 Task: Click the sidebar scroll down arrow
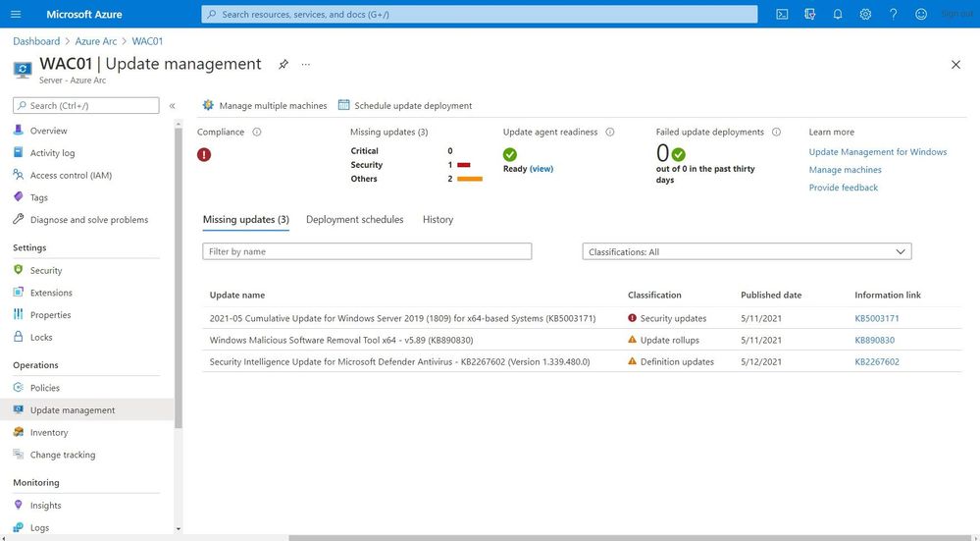(179, 529)
